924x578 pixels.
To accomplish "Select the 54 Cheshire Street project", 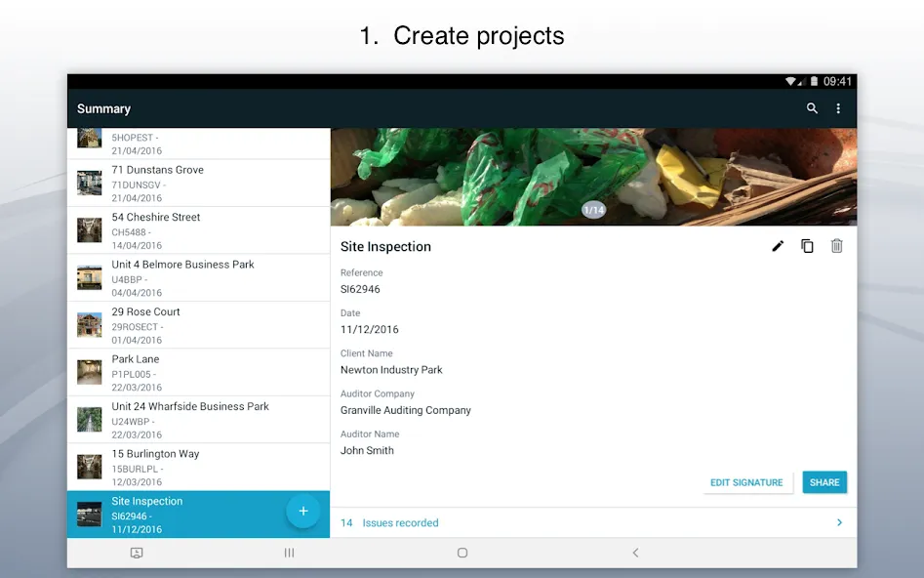I will [x=199, y=230].
